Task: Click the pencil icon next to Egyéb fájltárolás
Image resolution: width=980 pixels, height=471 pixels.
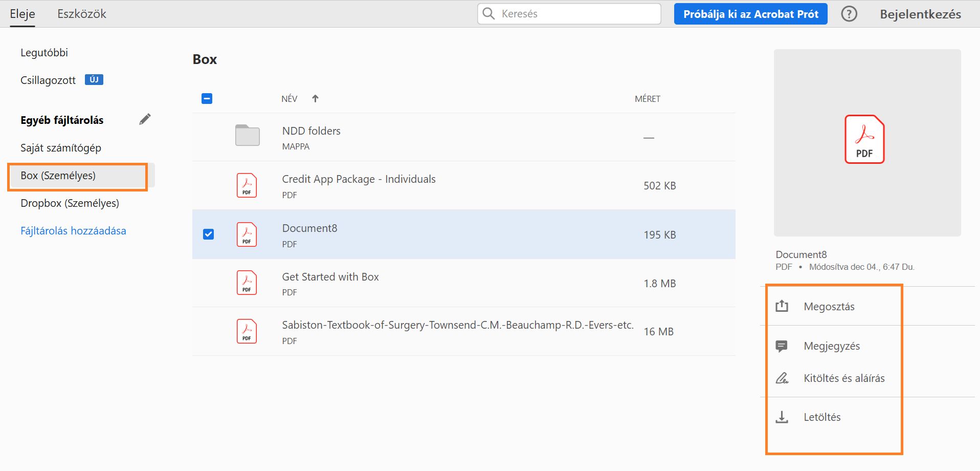Action: click(x=145, y=118)
